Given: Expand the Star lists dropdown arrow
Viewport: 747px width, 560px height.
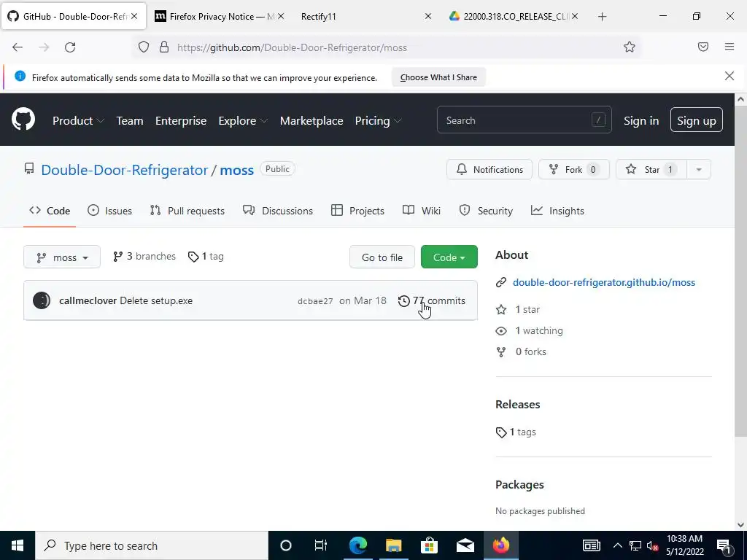Looking at the screenshot, I should pyautogui.click(x=698, y=169).
